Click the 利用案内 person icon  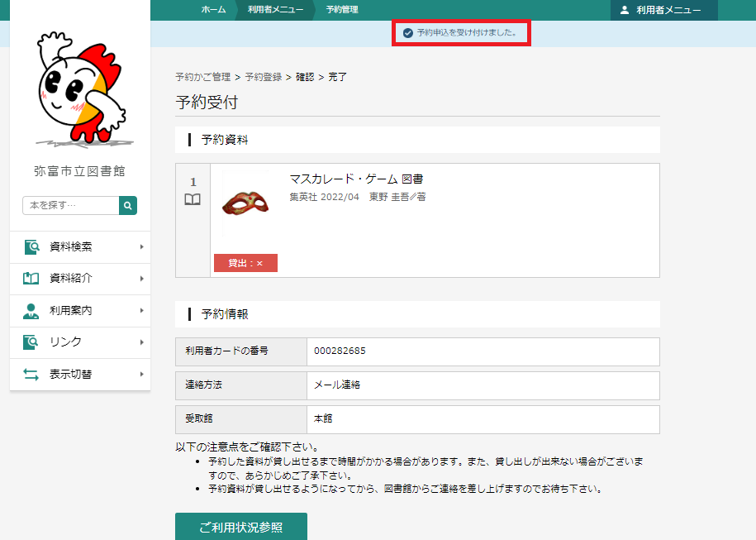31,311
